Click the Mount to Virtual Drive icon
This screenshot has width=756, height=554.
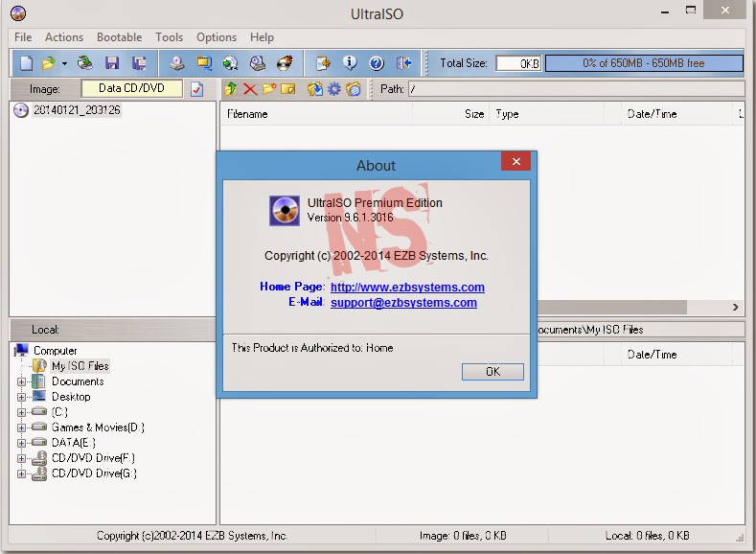[x=258, y=63]
